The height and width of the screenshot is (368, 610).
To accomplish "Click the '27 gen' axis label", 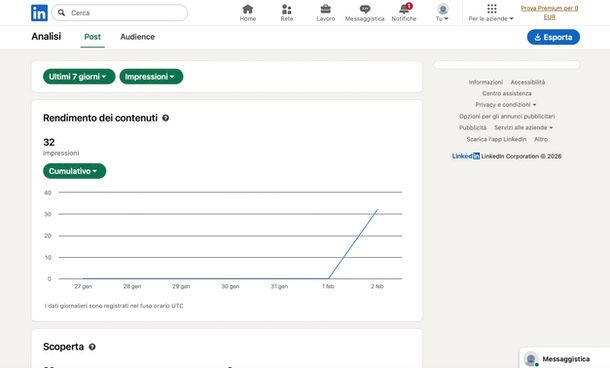I will coord(83,286).
